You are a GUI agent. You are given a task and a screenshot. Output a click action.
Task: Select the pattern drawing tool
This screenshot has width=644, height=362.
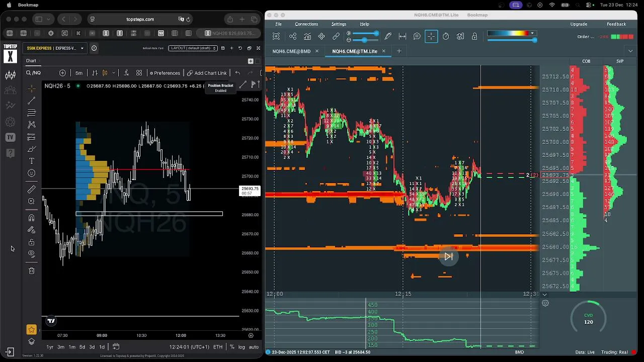(31, 124)
